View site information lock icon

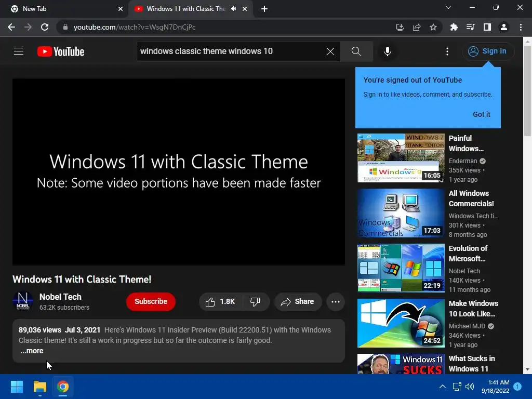pos(65,27)
